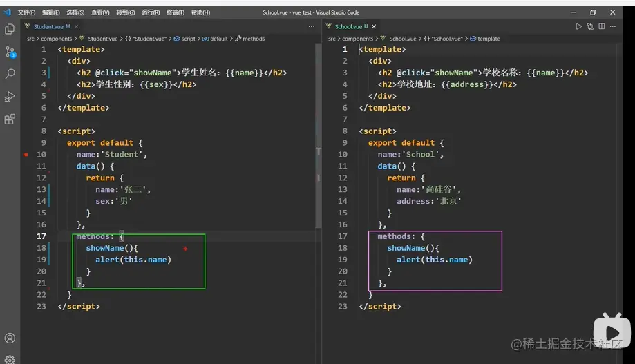Click 'Student.vue' file in left breadcrumb

click(x=102, y=39)
